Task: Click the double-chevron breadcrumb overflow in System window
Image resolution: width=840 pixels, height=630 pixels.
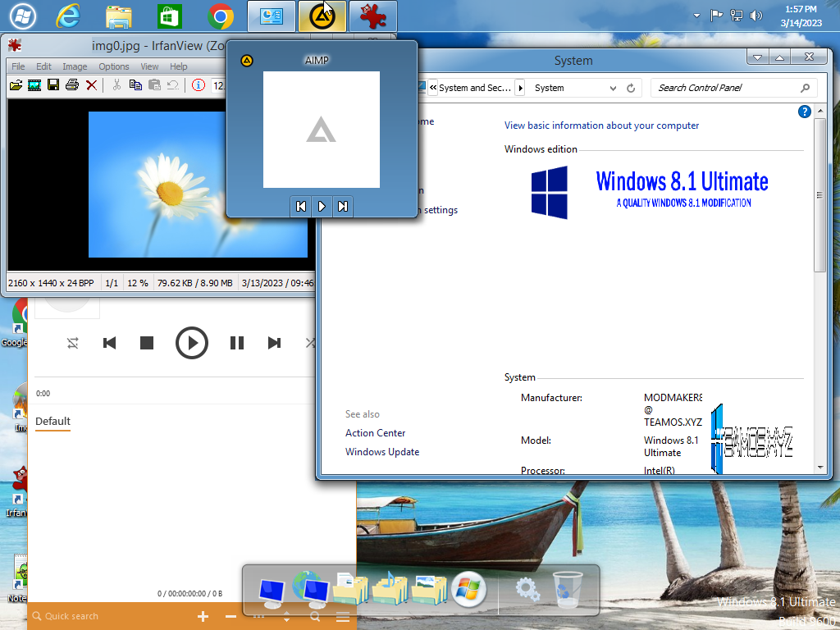Action: [x=433, y=88]
